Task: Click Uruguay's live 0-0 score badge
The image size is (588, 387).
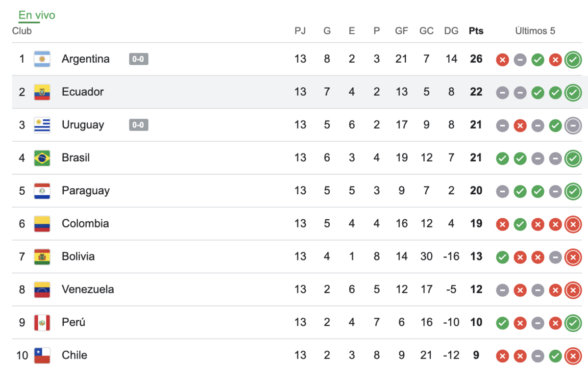Action: click(x=139, y=125)
